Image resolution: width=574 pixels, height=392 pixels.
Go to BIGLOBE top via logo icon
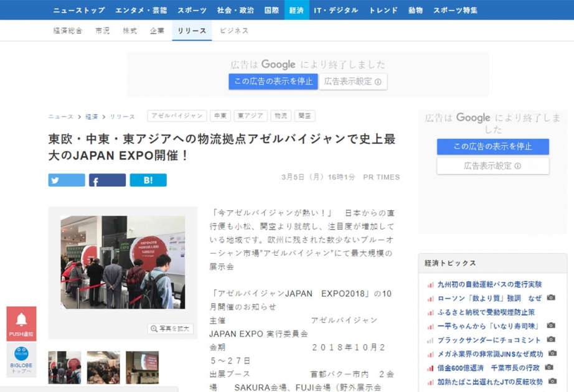[21, 353]
